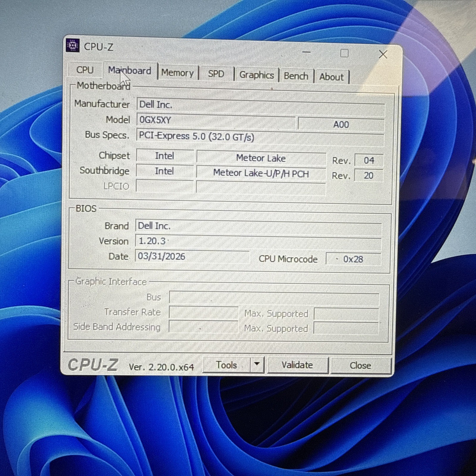Close CPU-Z using the title bar X
This screenshot has width=476, height=476.
tap(383, 54)
